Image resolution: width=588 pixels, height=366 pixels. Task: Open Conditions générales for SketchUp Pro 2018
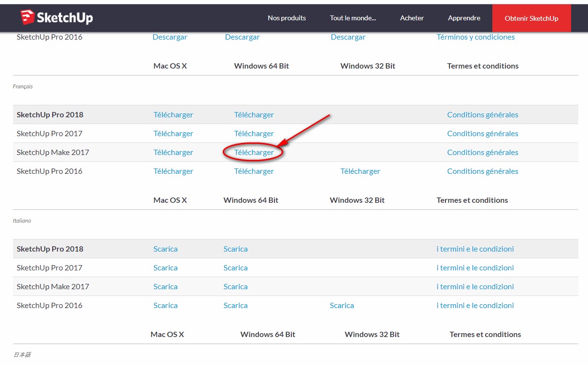pyautogui.click(x=483, y=115)
